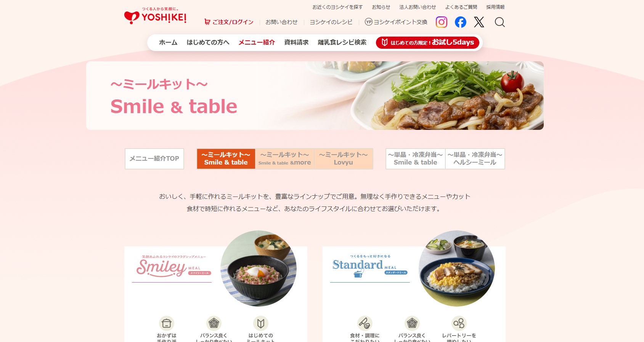Open ご注文/ログイン cart link
The height and width of the screenshot is (342, 644).
(x=229, y=22)
